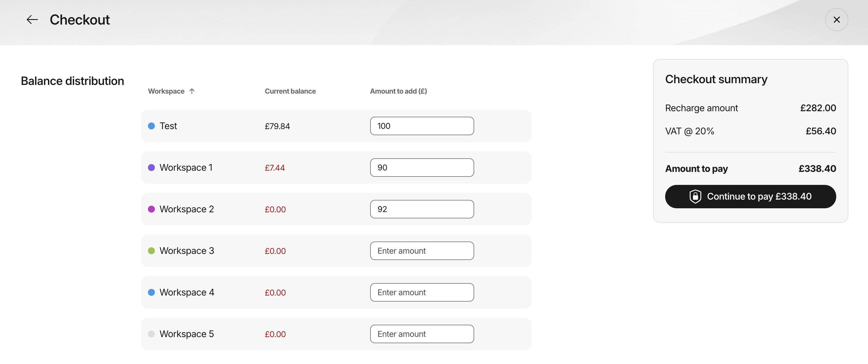868x364 pixels.
Task: Close the checkout page with X
Action: [836, 20]
